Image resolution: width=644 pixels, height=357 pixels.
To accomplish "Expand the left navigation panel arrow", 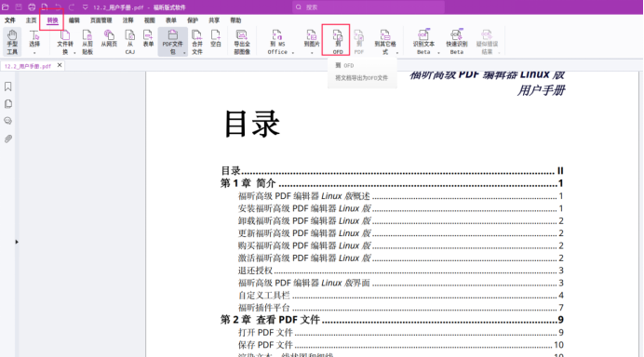I will coord(17,242).
